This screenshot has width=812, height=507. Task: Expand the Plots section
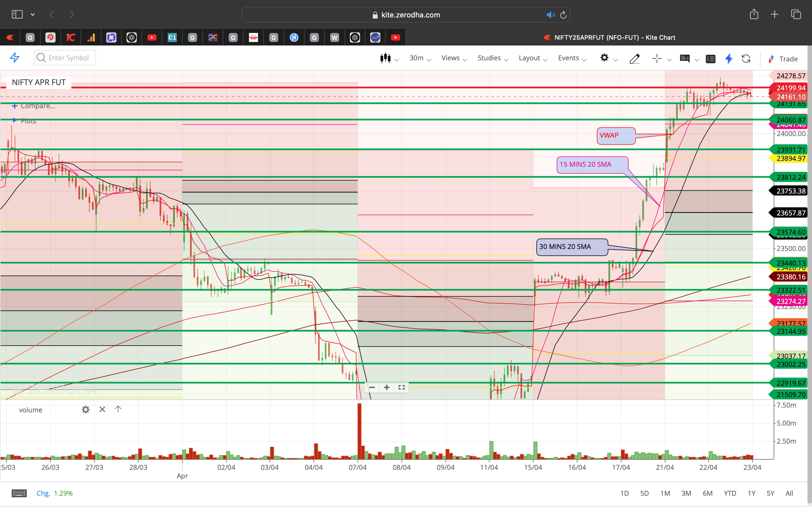pos(28,121)
